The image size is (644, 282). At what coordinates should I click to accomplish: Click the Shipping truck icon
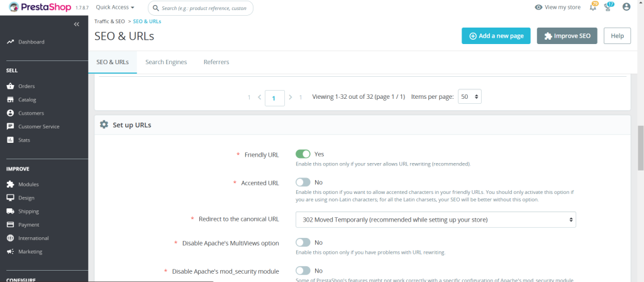coord(10,211)
